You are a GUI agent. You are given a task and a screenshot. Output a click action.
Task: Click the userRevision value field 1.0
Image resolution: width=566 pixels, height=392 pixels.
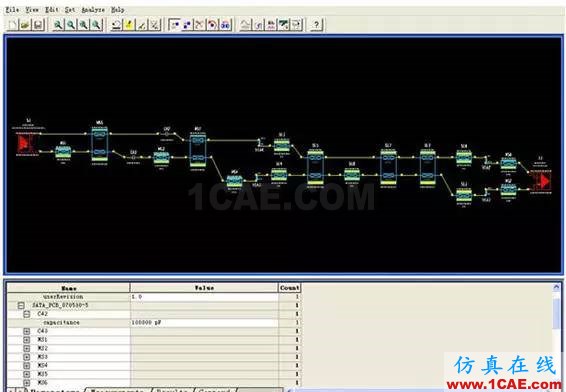click(204, 297)
